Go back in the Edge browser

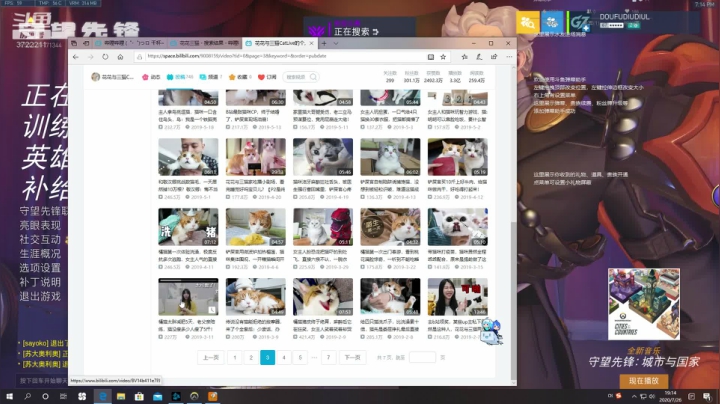tap(76, 57)
